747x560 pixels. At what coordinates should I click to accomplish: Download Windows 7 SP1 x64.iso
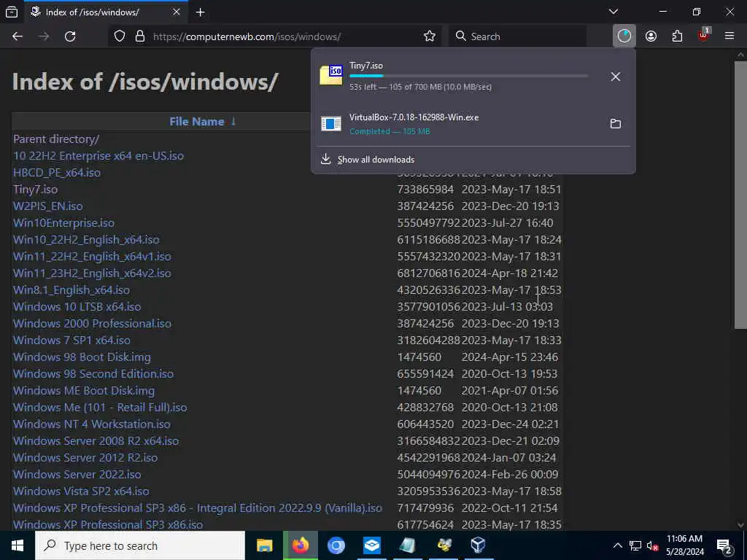point(72,340)
